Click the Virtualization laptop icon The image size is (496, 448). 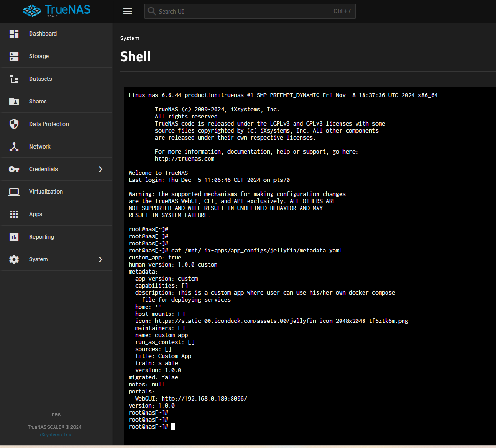tap(14, 192)
